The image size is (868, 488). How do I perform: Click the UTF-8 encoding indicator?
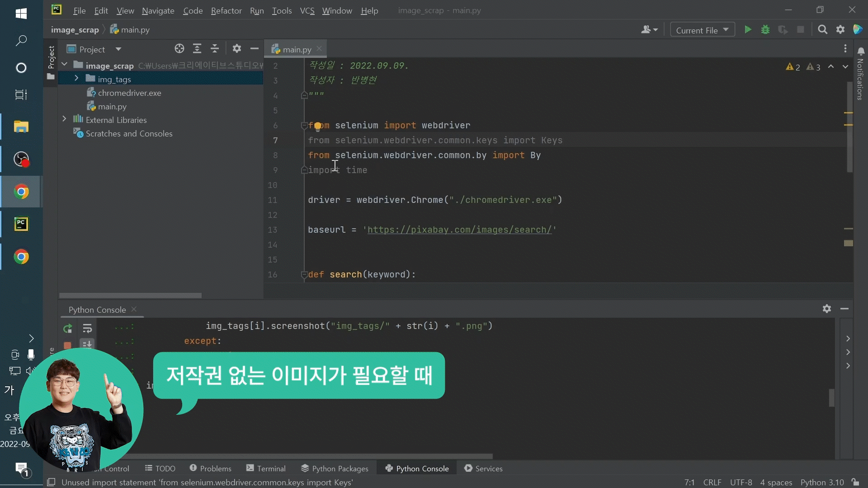[x=741, y=482]
